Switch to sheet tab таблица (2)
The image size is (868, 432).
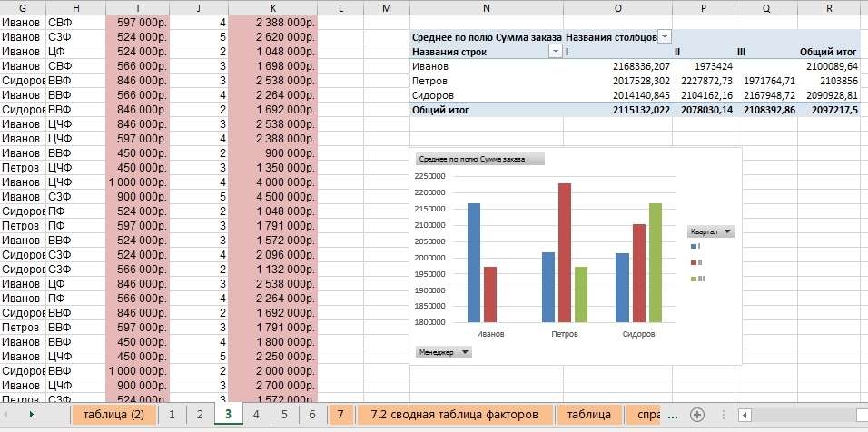(x=114, y=414)
